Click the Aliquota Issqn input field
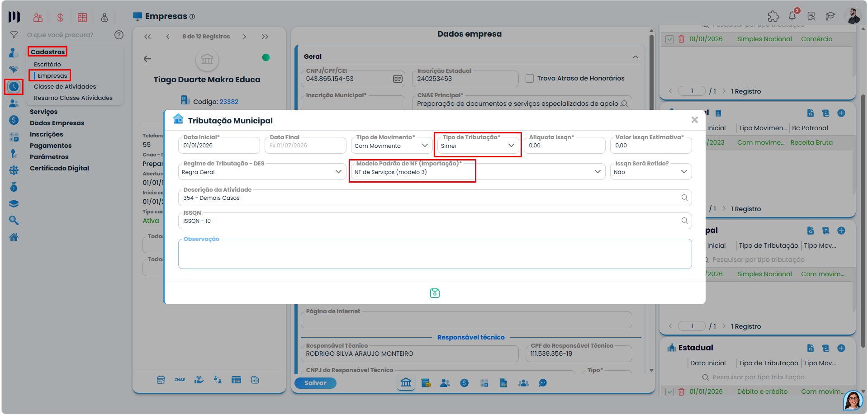This screenshot has height=415, width=868. [x=564, y=146]
